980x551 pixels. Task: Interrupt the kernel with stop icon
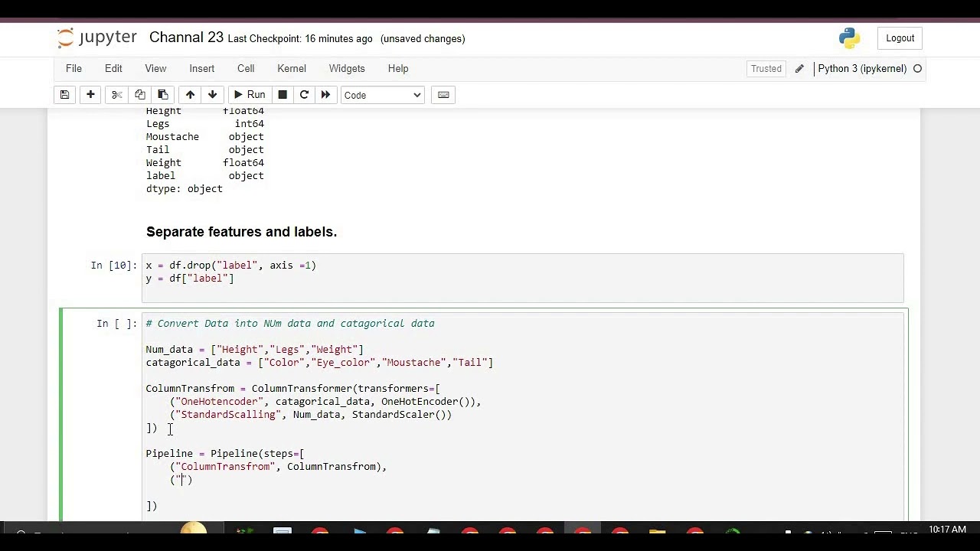pyautogui.click(x=282, y=95)
